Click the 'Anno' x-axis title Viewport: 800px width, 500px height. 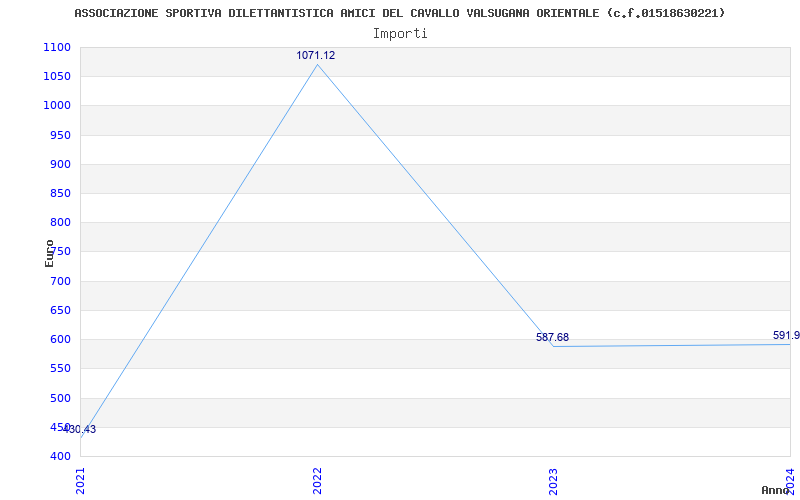(775, 490)
